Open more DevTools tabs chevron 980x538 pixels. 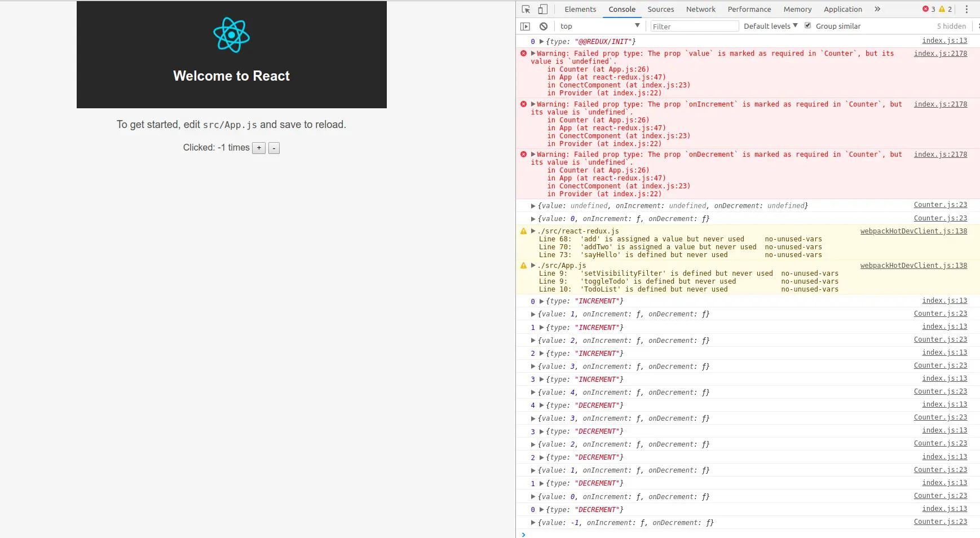click(x=877, y=10)
